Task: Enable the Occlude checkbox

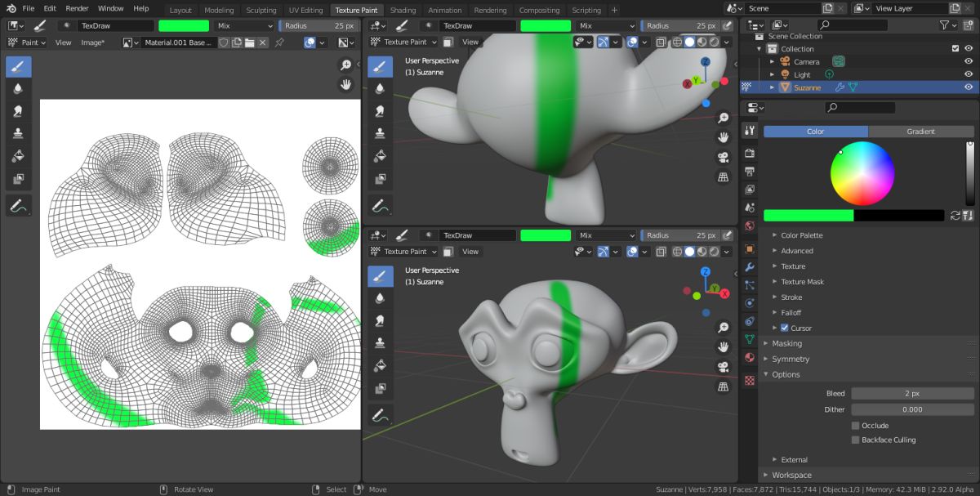Action: tap(856, 425)
